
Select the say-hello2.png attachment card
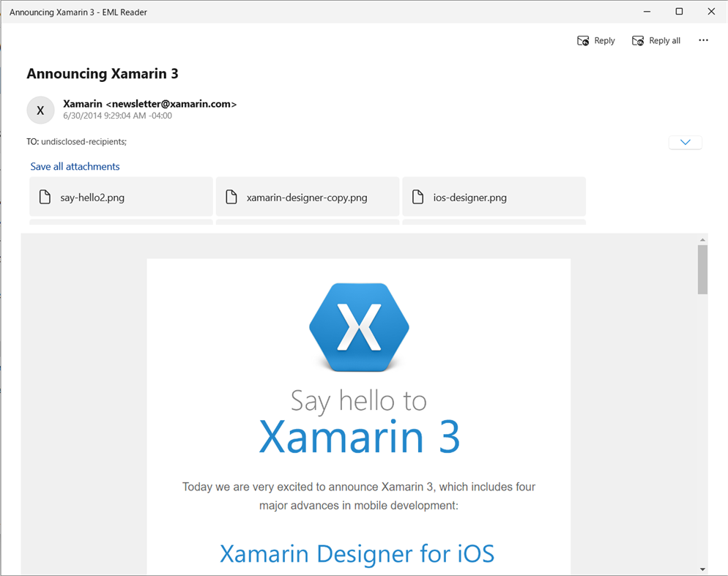(121, 196)
